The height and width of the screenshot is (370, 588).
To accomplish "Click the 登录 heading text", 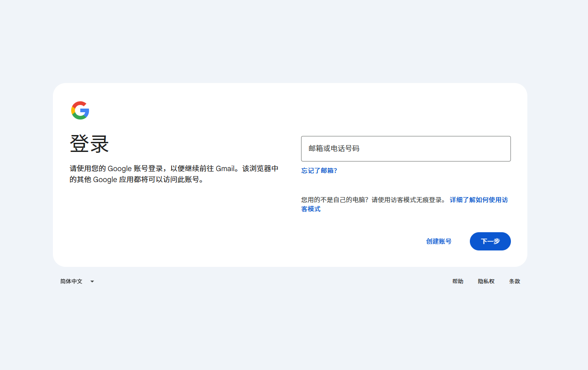I will coord(89,144).
